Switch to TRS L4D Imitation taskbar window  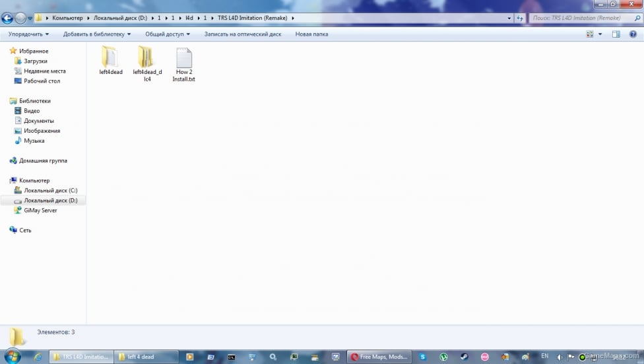tap(81, 357)
